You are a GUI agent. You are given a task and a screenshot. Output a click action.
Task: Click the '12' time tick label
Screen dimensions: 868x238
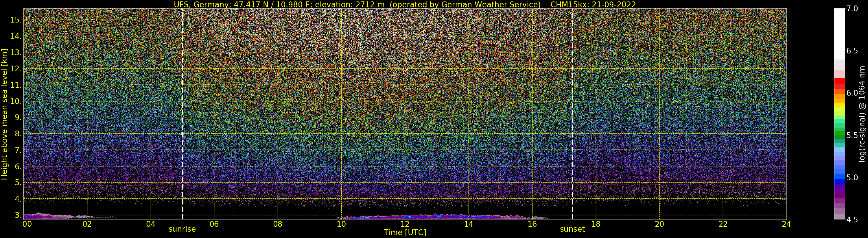pos(405,224)
